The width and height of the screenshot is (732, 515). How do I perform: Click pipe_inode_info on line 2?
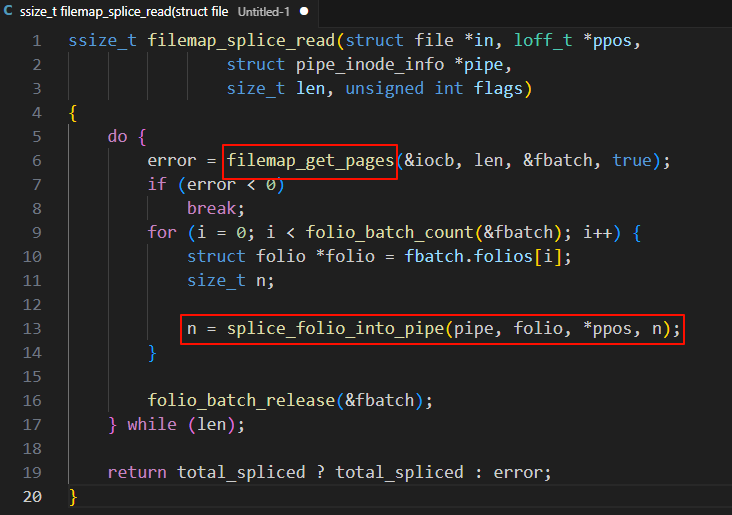click(x=370, y=65)
